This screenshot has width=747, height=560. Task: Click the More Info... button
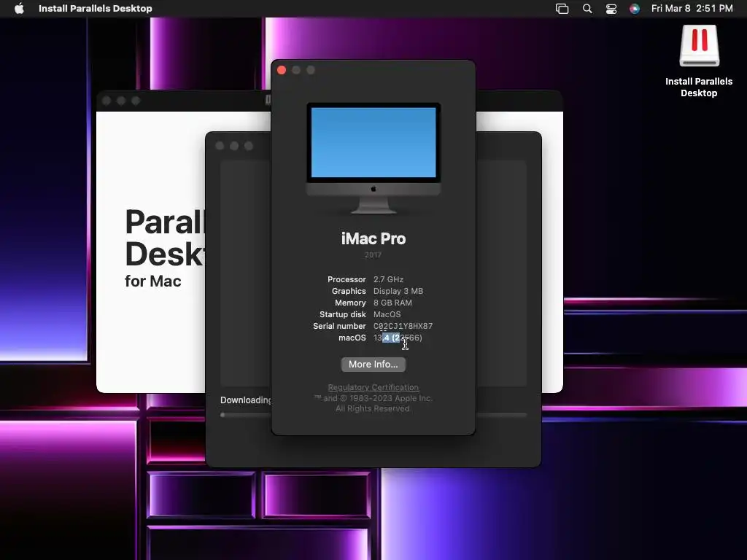373,365
